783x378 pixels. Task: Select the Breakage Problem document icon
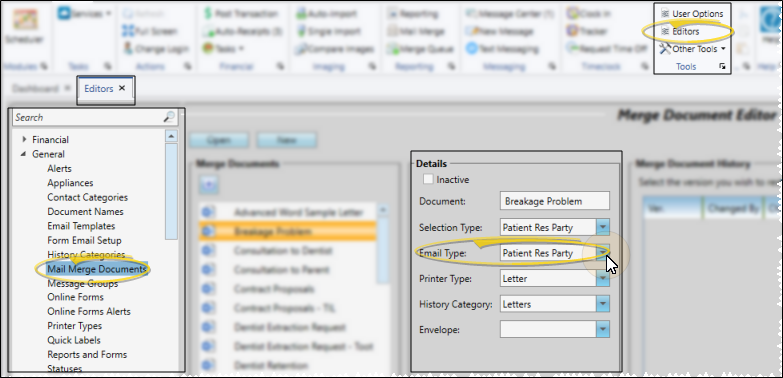207,231
